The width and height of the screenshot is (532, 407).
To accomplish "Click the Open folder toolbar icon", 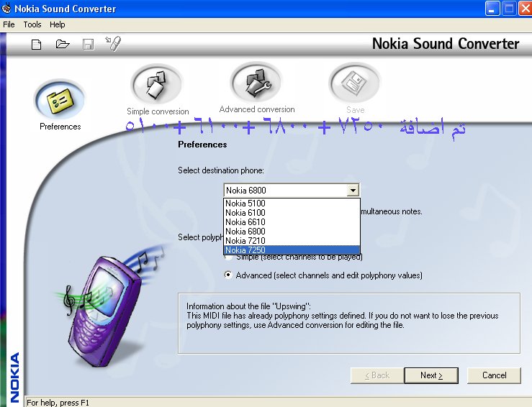I will [63, 44].
